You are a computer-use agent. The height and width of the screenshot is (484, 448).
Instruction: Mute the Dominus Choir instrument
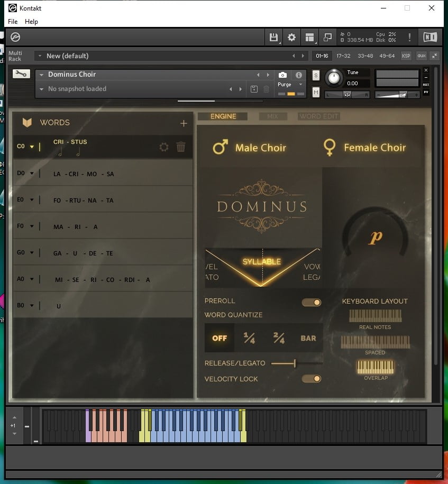click(316, 92)
